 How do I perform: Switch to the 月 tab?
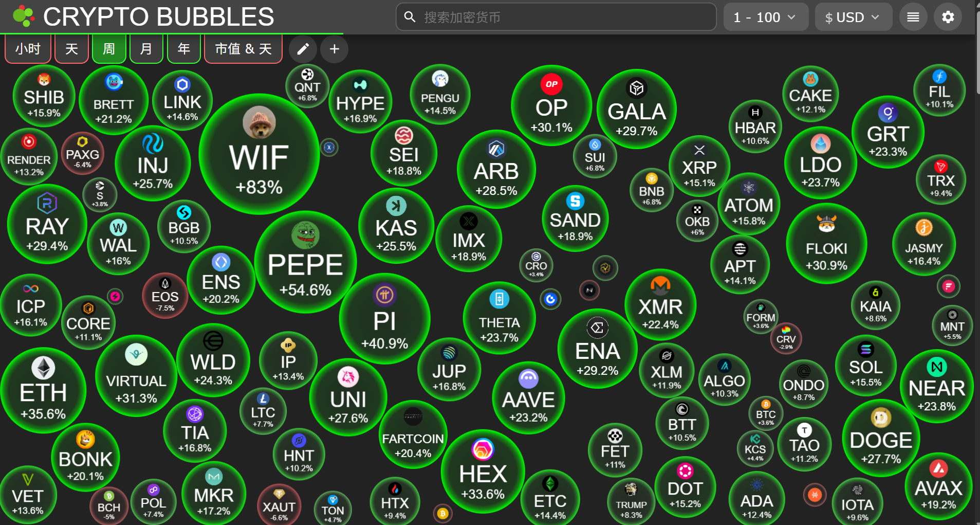tap(146, 49)
